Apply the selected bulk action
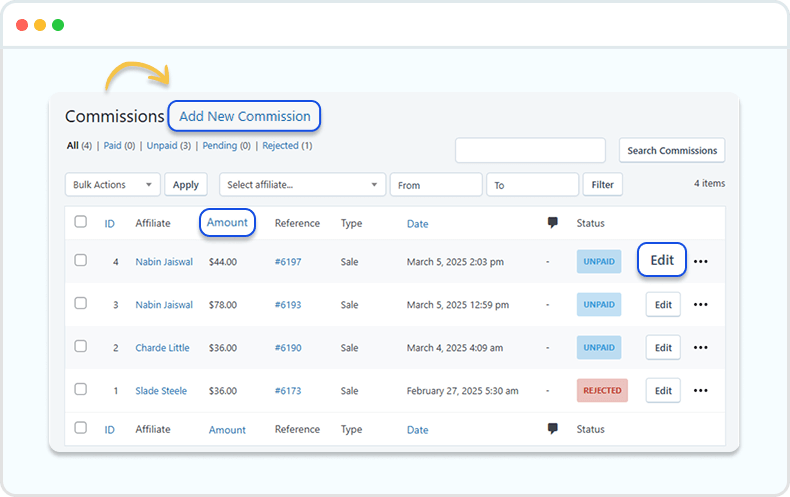790x497 pixels. coord(186,184)
